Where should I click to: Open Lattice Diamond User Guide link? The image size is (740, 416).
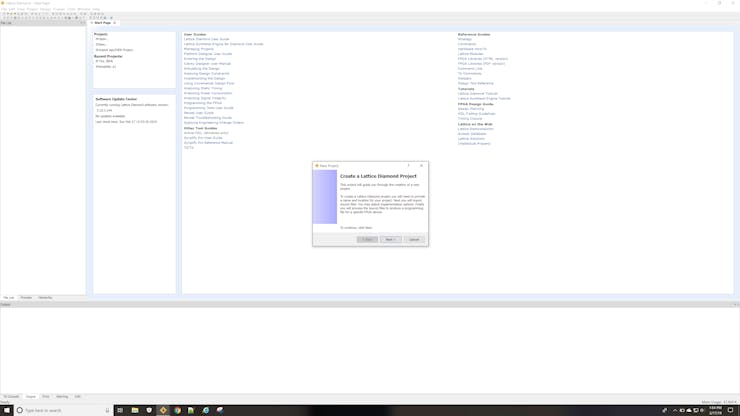(206, 39)
